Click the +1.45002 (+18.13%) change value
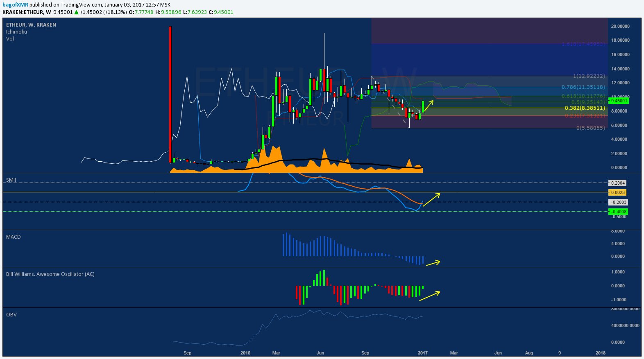The height and width of the screenshot is (359, 644). pos(103,12)
